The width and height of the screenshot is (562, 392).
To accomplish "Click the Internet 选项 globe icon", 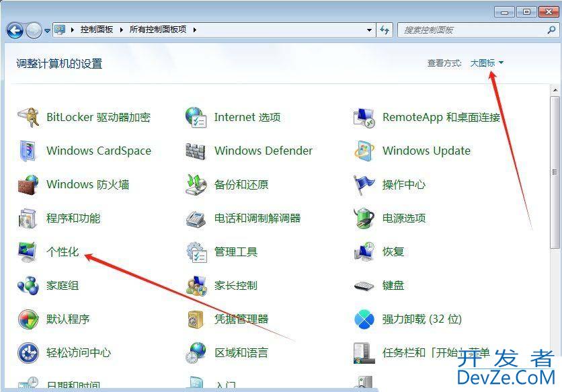I will coord(196,117).
